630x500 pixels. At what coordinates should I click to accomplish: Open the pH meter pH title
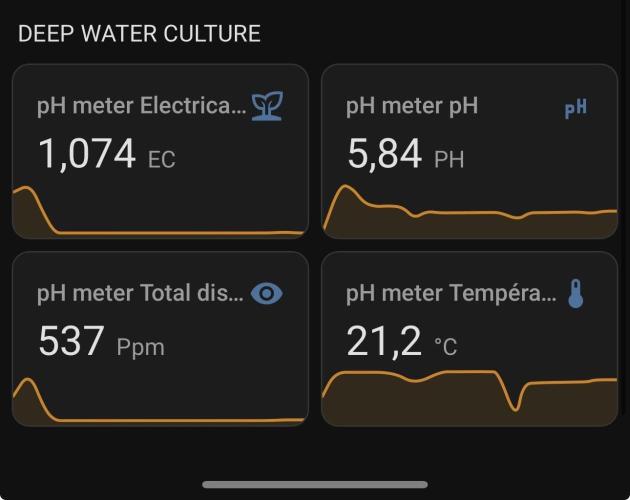pos(412,106)
